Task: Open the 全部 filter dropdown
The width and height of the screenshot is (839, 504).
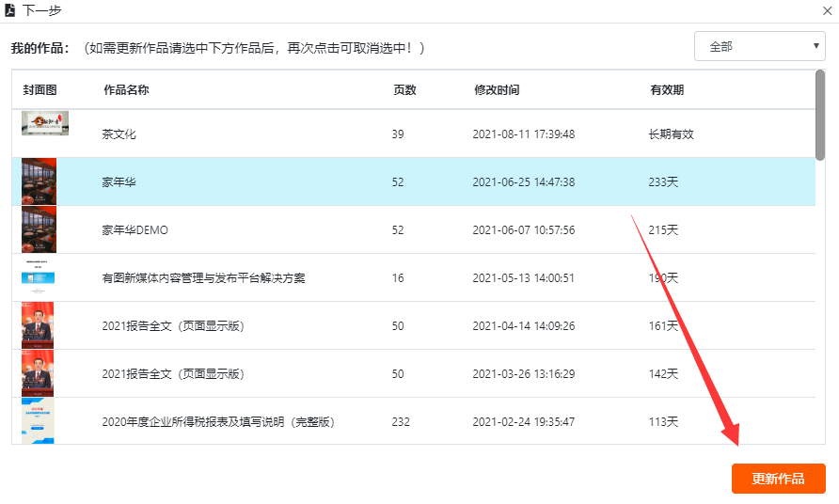Action: [759, 46]
